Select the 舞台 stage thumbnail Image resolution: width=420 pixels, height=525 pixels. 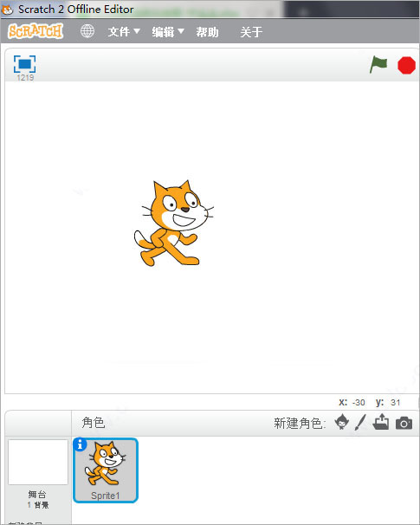(x=38, y=462)
